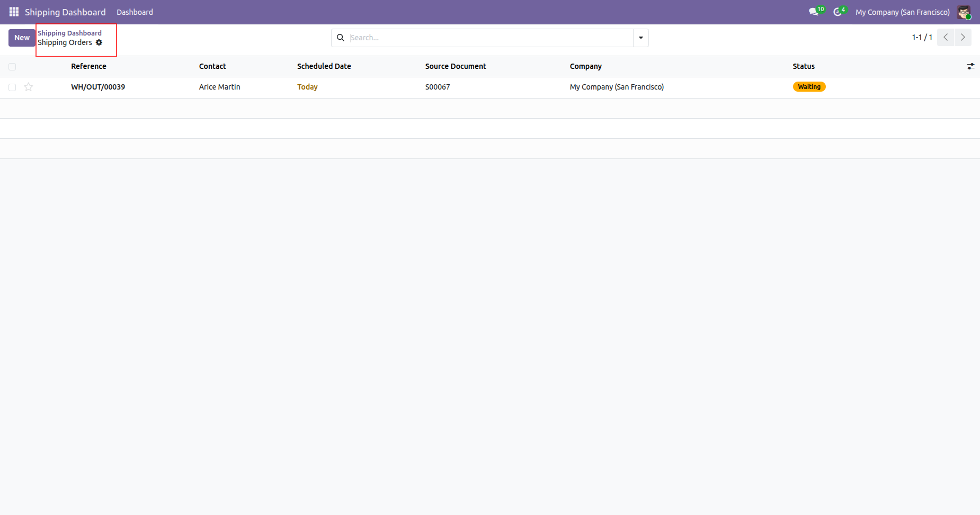This screenshot has width=980, height=515.
Task: Click contact Arice Martin cell
Action: click(219, 87)
